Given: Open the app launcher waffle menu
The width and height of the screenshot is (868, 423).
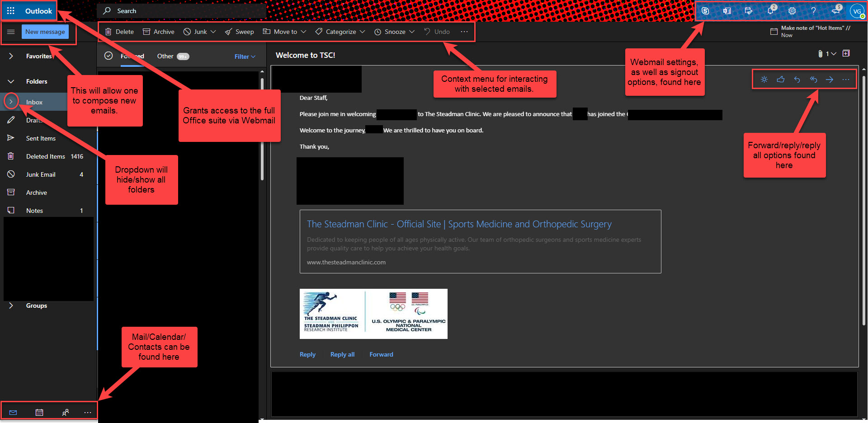Looking at the screenshot, I should click(11, 11).
